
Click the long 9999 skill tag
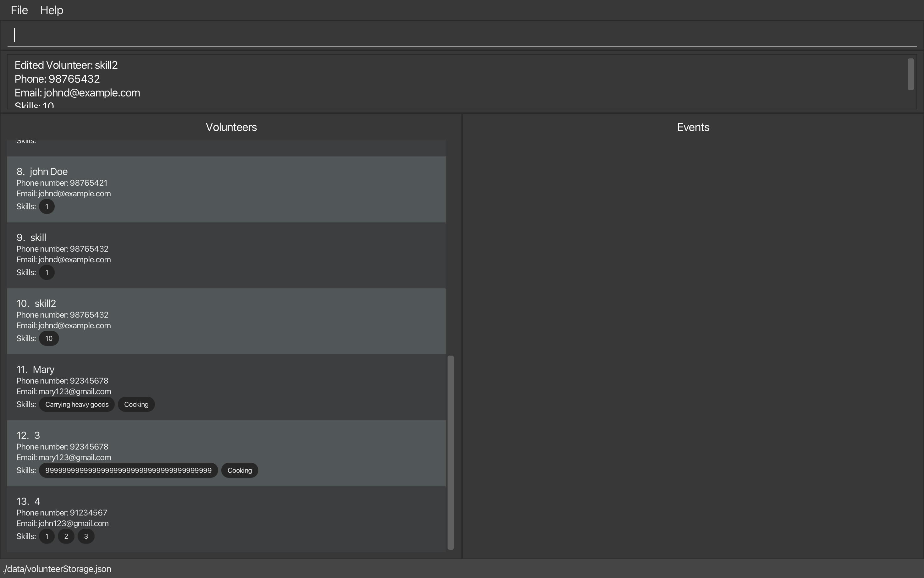pos(129,470)
